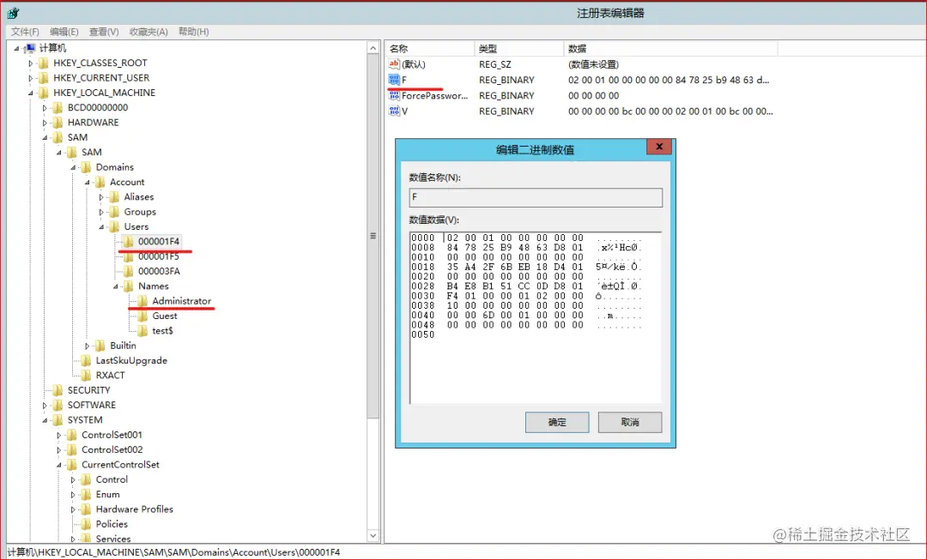Click 取消 button in binary edit dialog
Image resolution: width=927 pixels, height=560 pixels.
pyautogui.click(x=630, y=423)
